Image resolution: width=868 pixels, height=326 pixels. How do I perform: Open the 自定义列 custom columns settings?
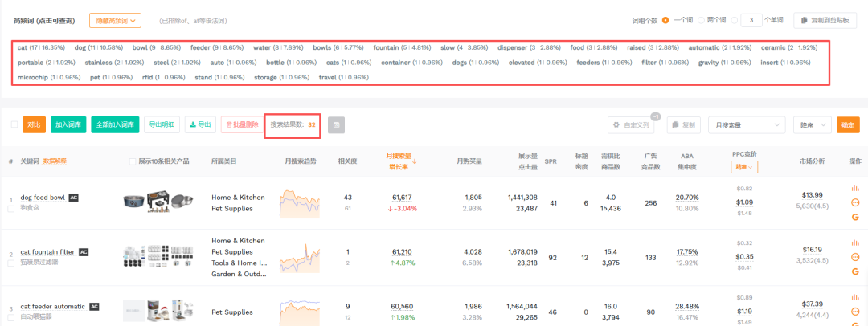pyautogui.click(x=631, y=125)
